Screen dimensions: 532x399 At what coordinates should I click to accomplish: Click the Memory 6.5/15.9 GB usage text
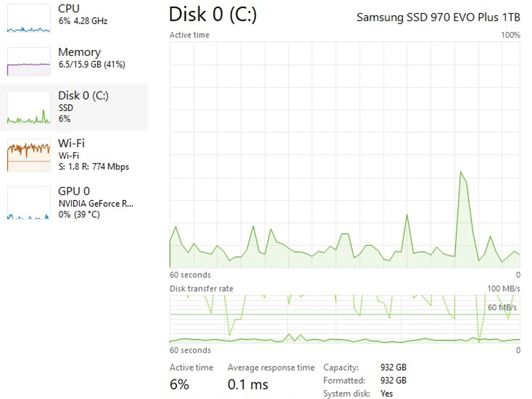(x=92, y=64)
